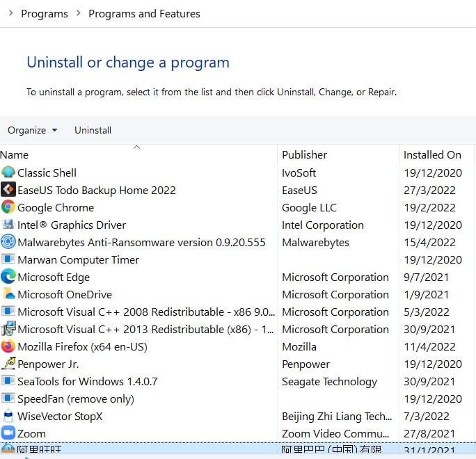
Task: Click the Classic Shell program icon
Action: 8,172
